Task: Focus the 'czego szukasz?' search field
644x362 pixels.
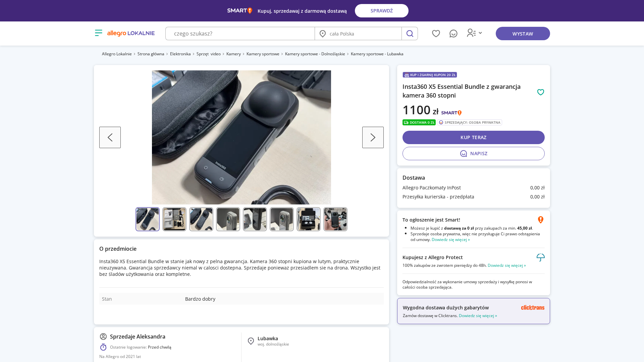Action: click(240, 34)
